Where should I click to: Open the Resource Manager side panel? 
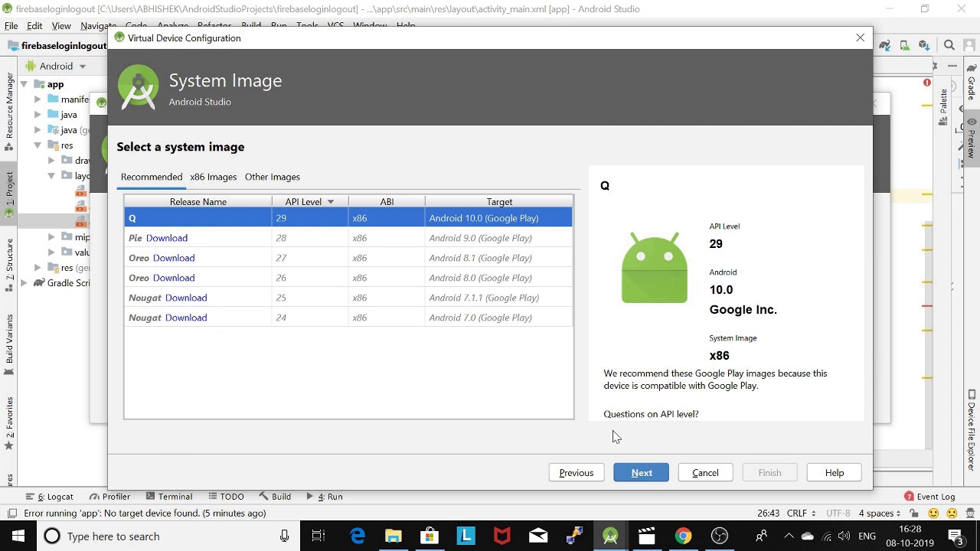point(9,111)
